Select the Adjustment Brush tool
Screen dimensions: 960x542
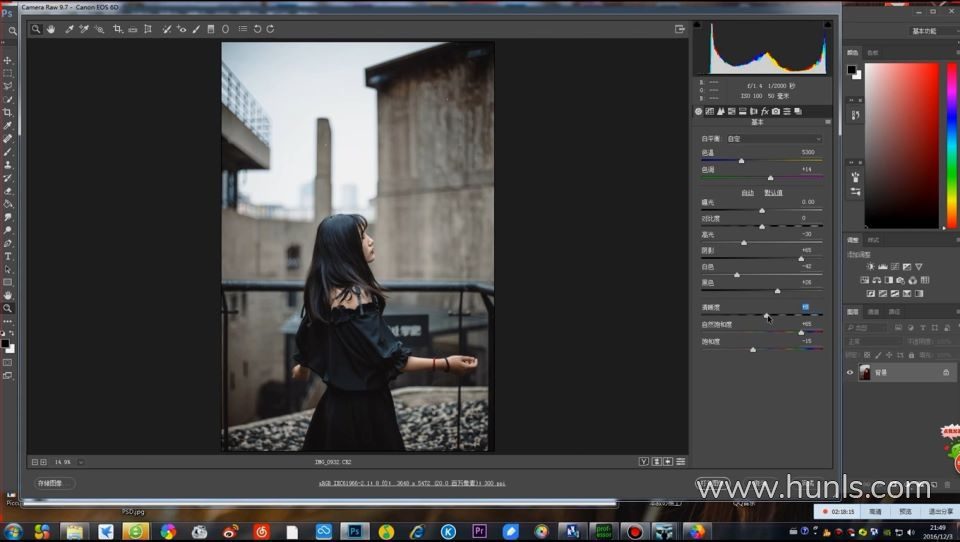(195, 29)
